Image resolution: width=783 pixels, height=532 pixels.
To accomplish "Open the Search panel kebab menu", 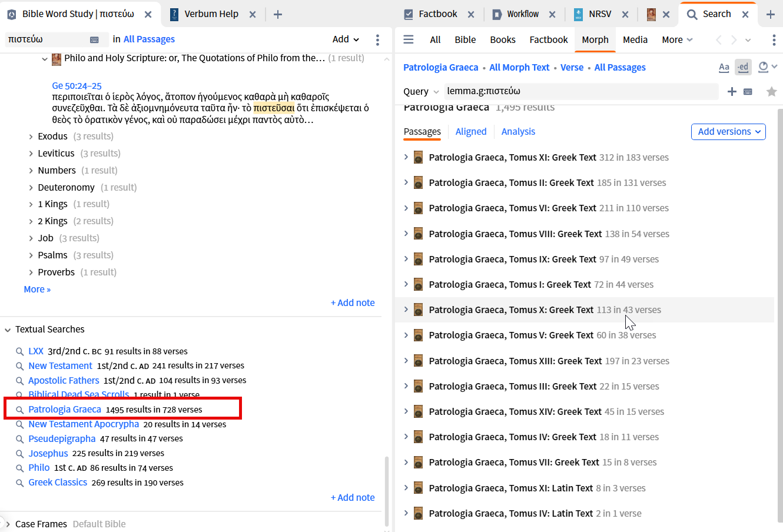I will point(774,39).
